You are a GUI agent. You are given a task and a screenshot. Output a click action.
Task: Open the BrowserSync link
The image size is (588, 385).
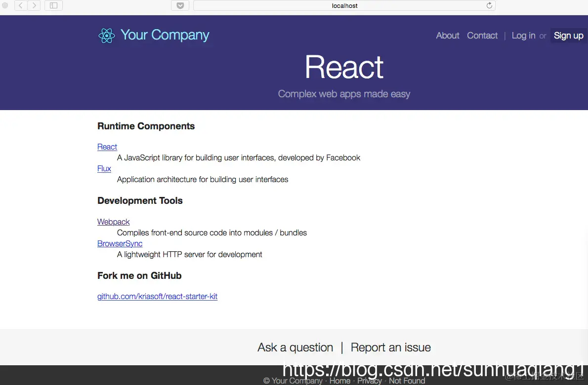(120, 243)
